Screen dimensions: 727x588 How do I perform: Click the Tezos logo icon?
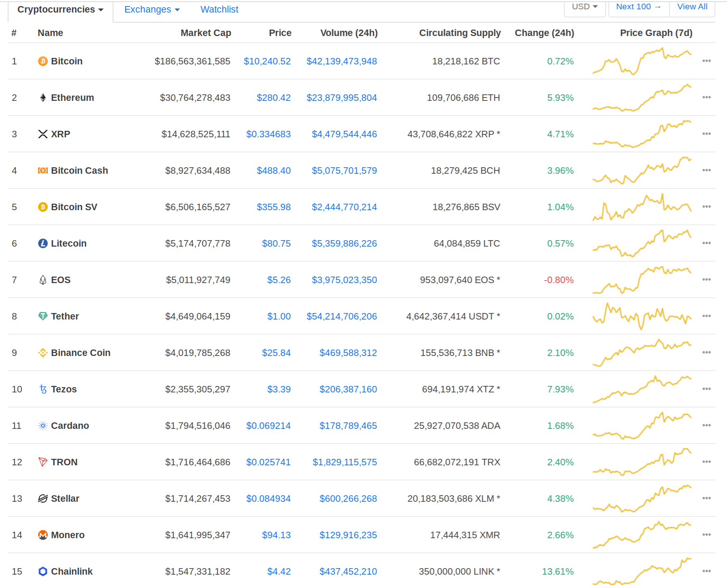click(x=43, y=389)
